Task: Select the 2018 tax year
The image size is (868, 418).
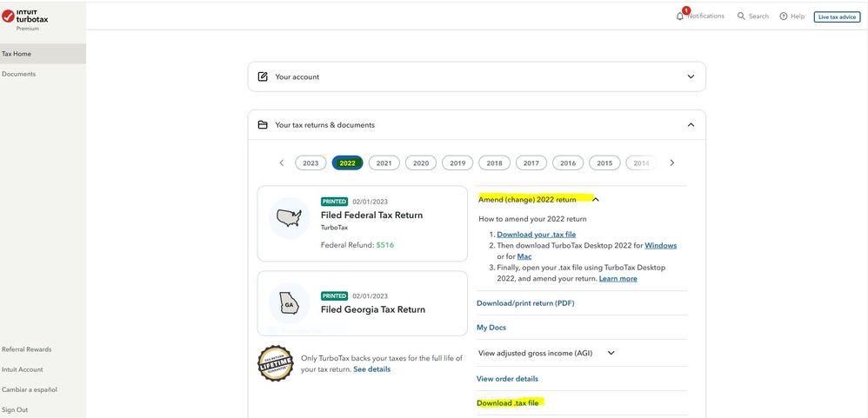Action: (x=494, y=163)
